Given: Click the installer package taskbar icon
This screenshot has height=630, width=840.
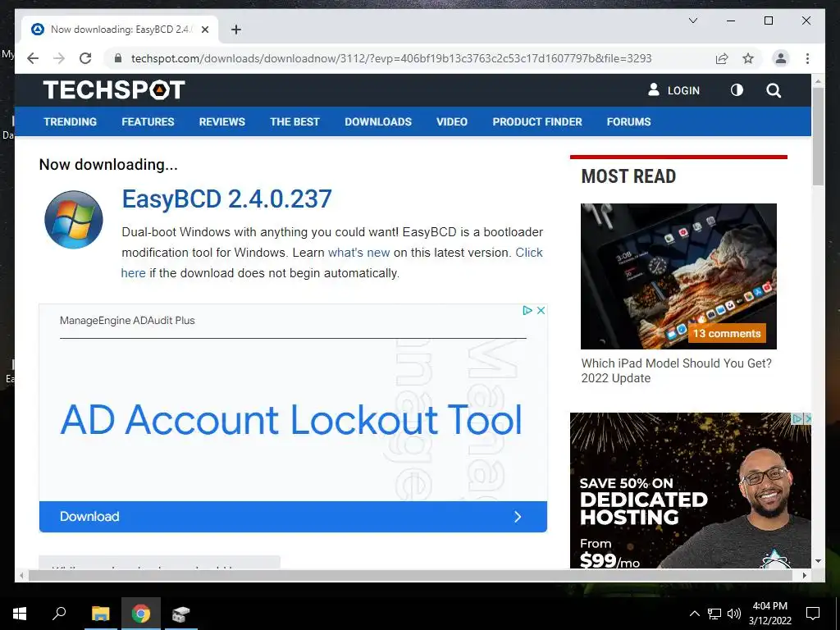Looking at the screenshot, I should coord(181,614).
